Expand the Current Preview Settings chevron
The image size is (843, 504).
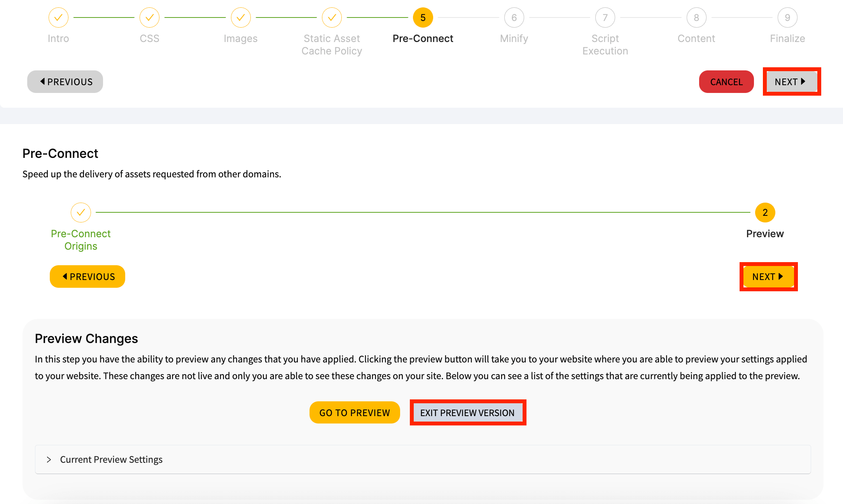[49, 460]
